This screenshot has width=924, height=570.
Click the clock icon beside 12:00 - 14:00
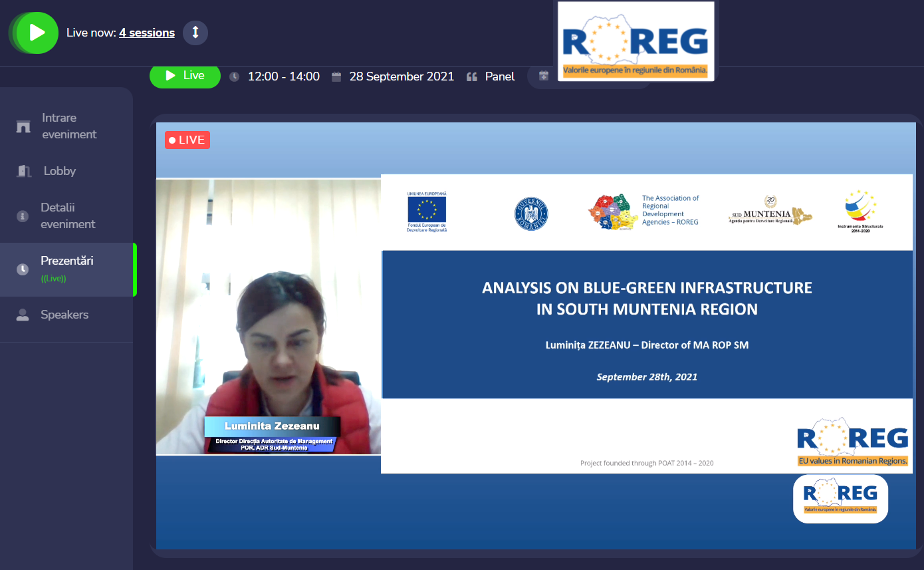coord(234,77)
